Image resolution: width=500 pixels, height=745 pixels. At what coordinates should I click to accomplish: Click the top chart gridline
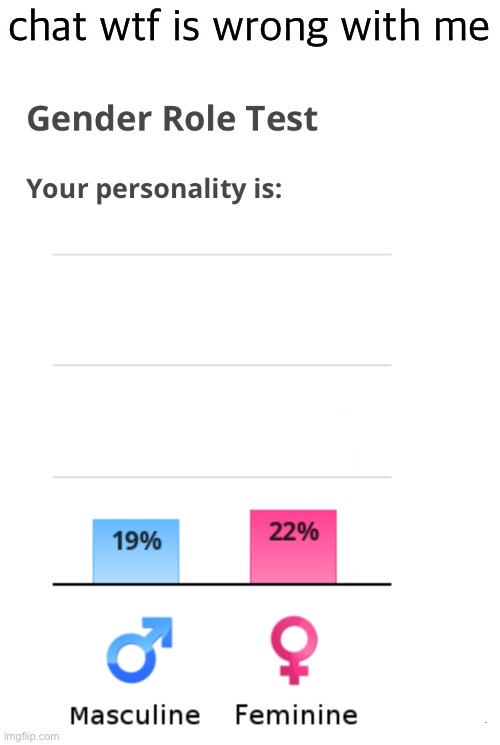[x=222, y=255]
